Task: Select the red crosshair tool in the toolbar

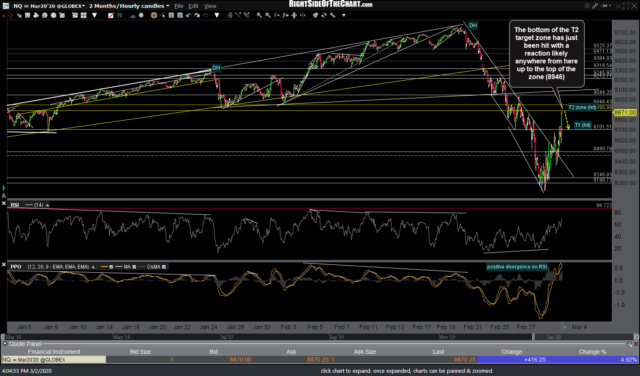Action: (x=10, y=16)
